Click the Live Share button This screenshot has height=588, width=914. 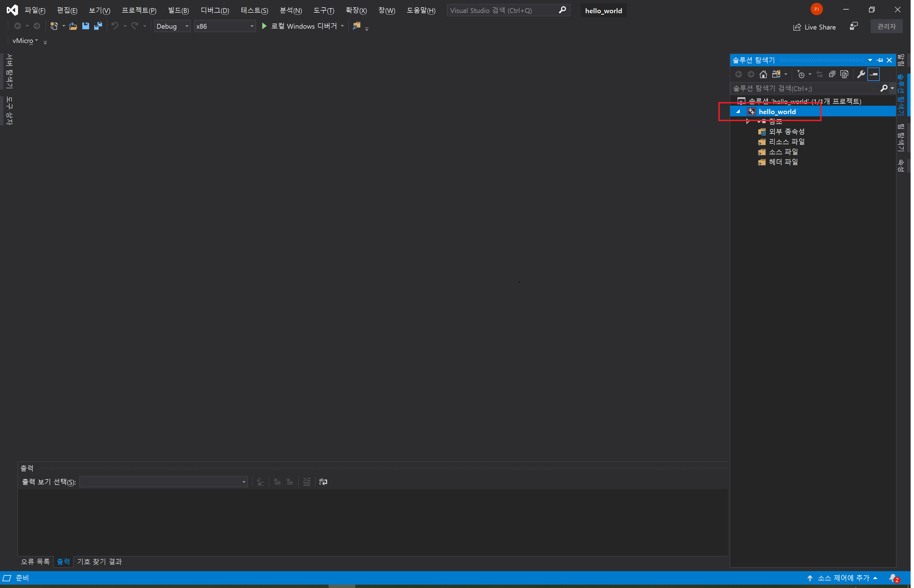click(814, 27)
